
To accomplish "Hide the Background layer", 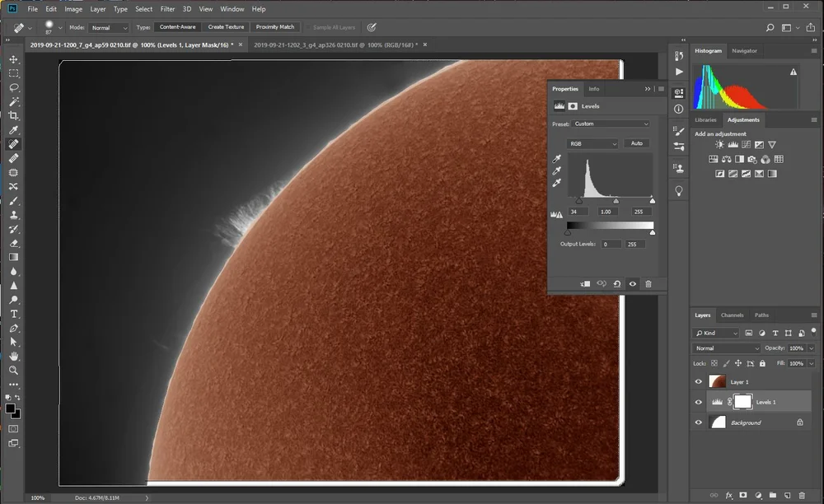I will (x=699, y=422).
